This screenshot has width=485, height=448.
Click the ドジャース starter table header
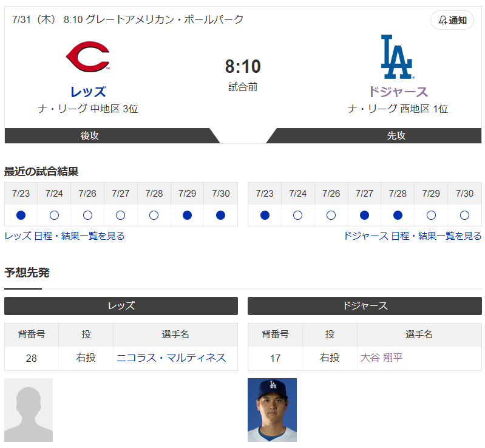(x=364, y=306)
